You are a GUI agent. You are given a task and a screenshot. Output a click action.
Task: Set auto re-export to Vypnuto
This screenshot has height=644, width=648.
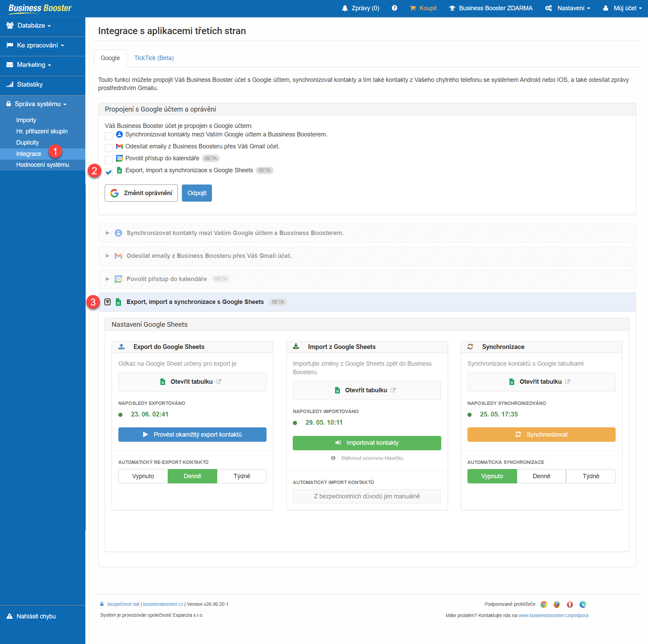pos(143,476)
